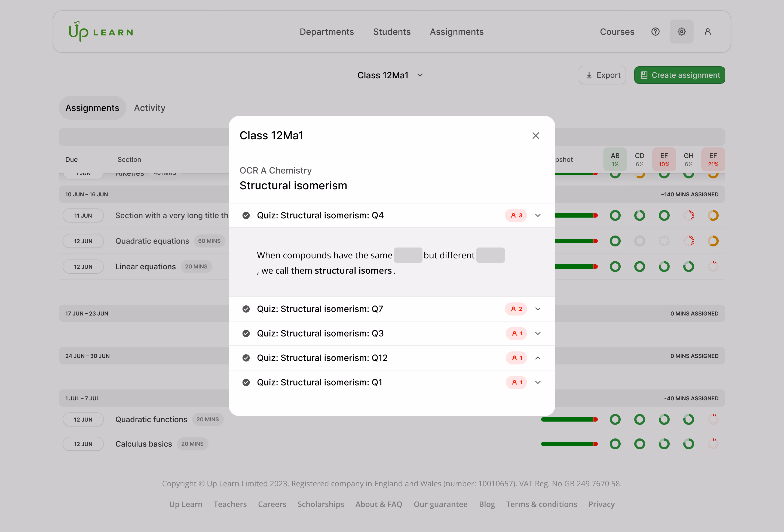Click CD progress ring in Quadratic equations row
784x532 pixels.
coord(640,241)
